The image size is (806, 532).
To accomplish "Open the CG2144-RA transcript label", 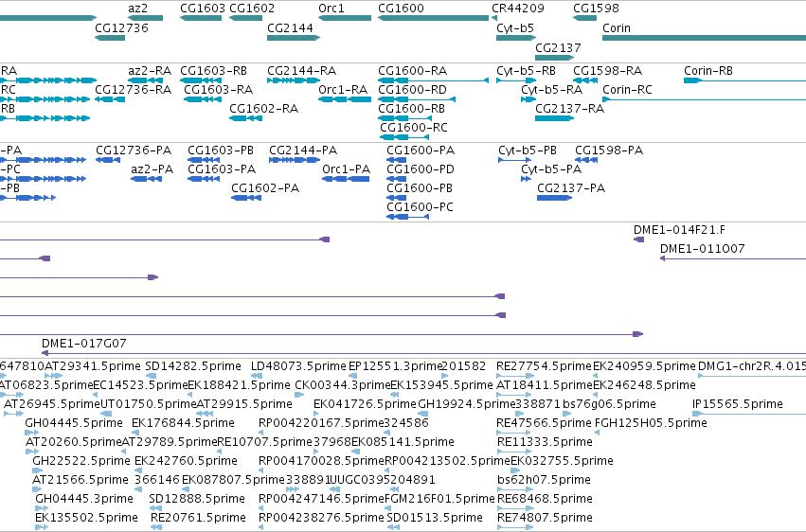I will coord(302,70).
